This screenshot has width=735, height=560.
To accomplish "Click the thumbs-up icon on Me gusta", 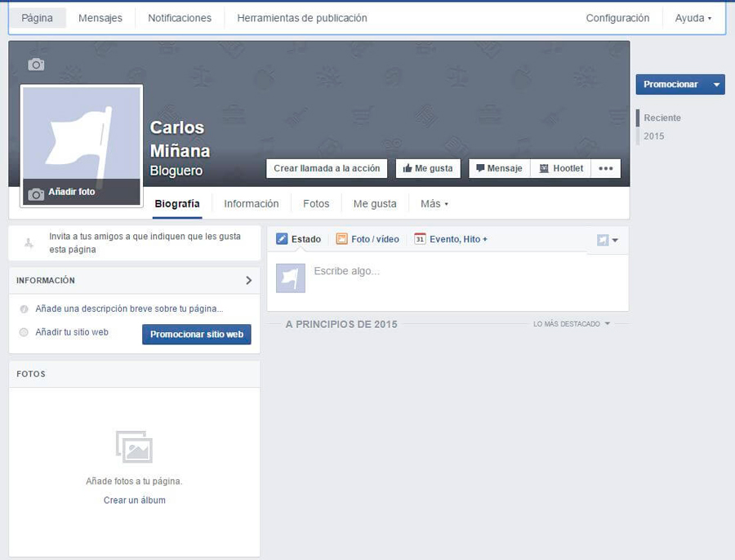I will pyautogui.click(x=408, y=168).
